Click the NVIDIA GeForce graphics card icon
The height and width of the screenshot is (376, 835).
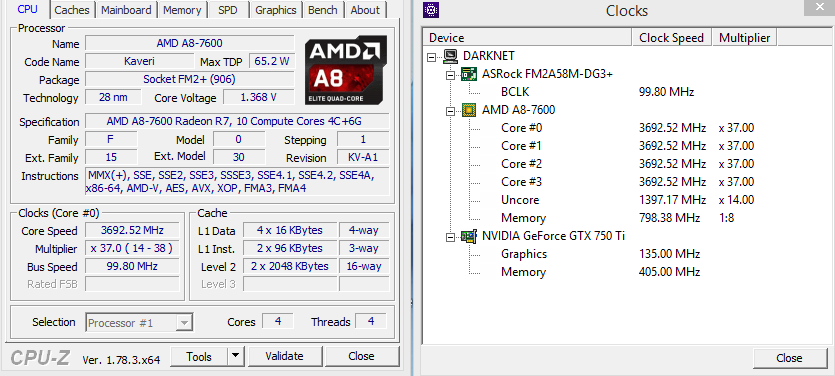469,236
